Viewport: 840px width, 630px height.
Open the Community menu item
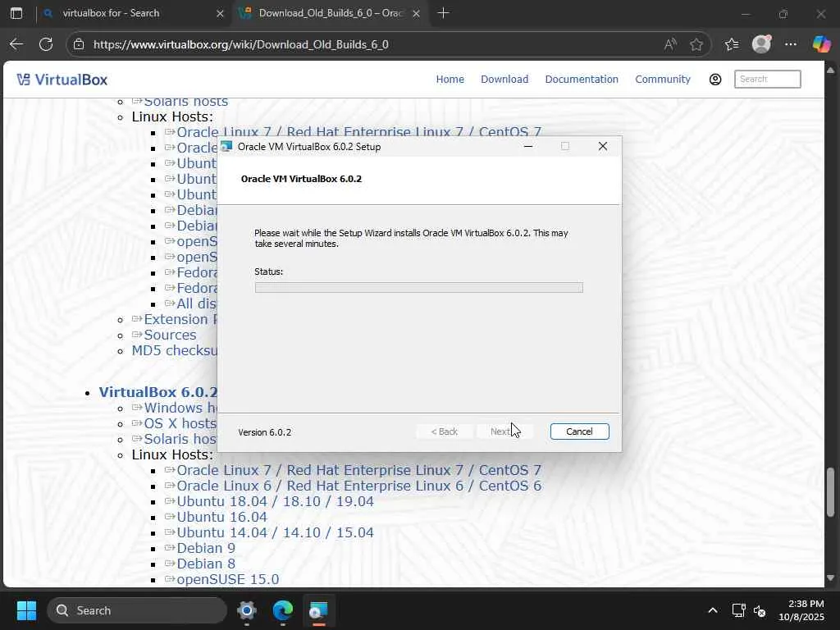click(663, 80)
